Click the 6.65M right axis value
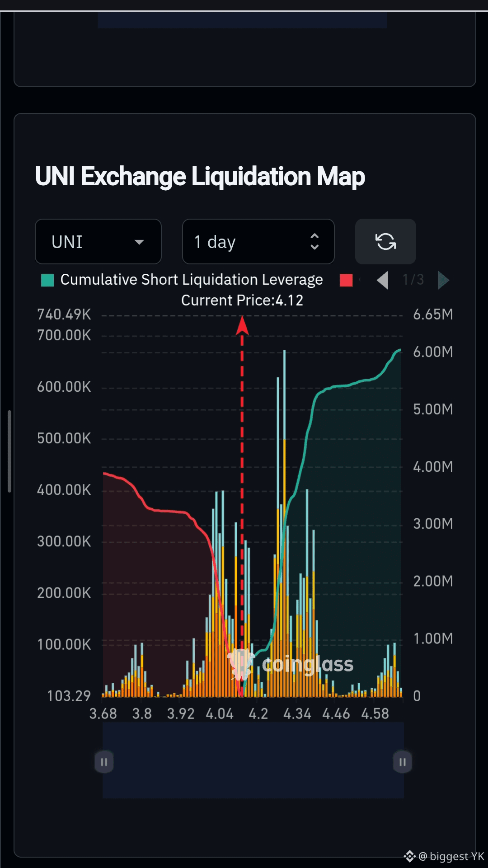The height and width of the screenshot is (868, 488). (433, 314)
